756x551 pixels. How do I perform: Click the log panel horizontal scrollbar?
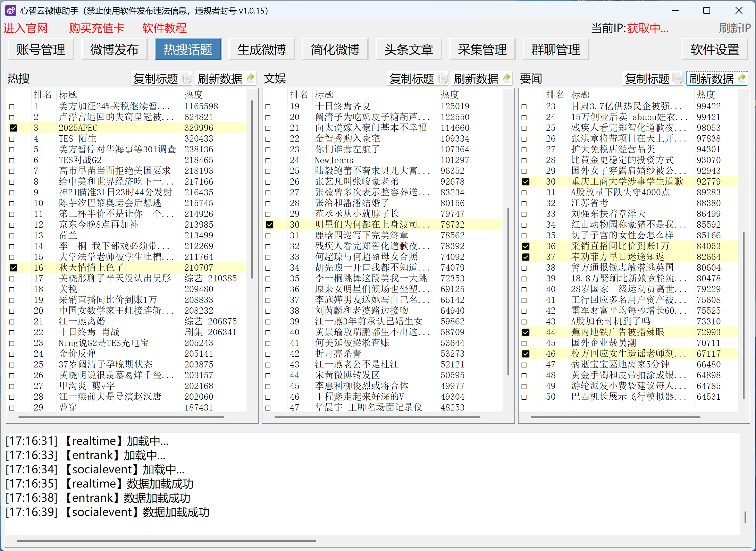[166, 541]
